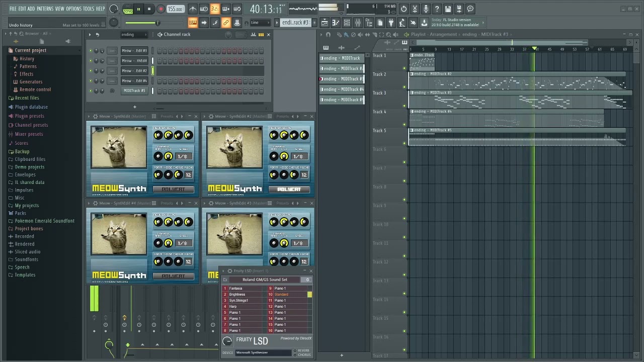This screenshot has height=362, width=644.
Task: Mute the Meow - ..Edit #2 channel LED
Action: 91,71
